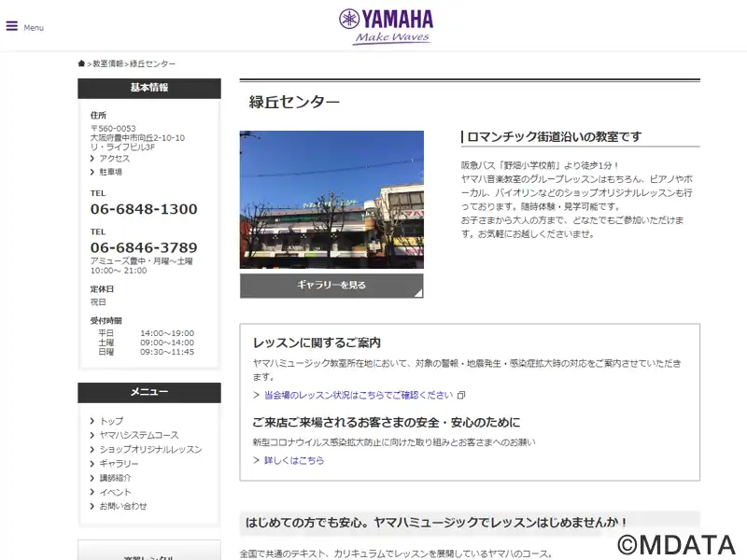The height and width of the screenshot is (560, 747).
Task: Select 講師紹介 in side menu
Action: 115,478
